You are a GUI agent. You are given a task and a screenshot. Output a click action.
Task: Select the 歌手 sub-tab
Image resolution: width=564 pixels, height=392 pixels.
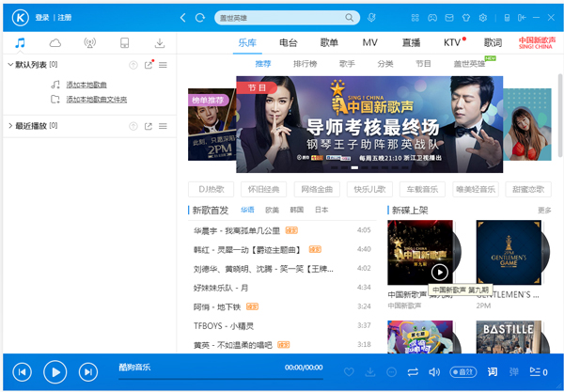click(x=347, y=64)
